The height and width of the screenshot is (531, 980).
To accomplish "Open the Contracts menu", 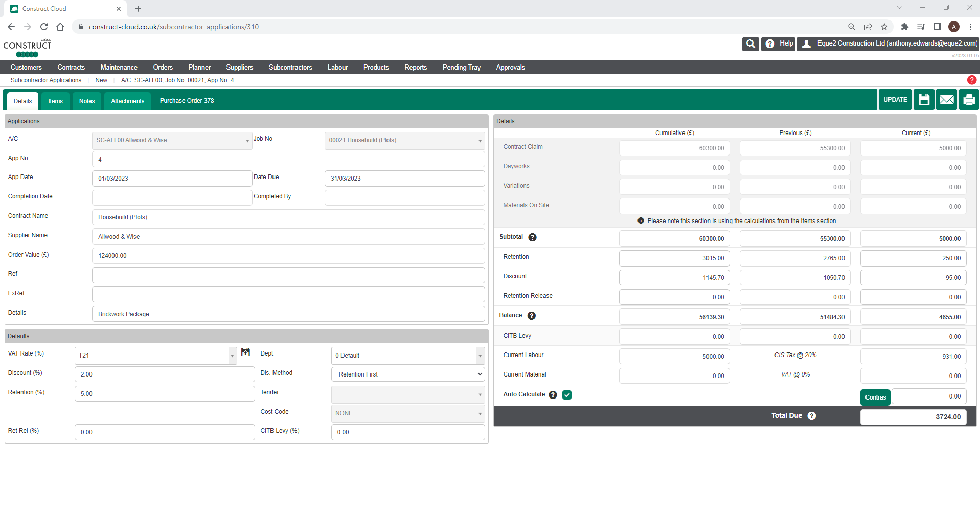I will click(71, 68).
